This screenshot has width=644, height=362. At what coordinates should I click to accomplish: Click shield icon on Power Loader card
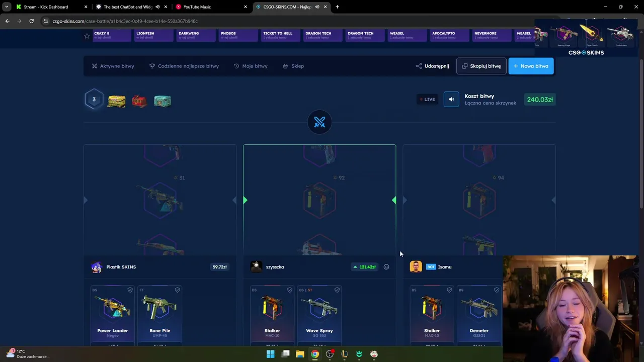pos(130,290)
